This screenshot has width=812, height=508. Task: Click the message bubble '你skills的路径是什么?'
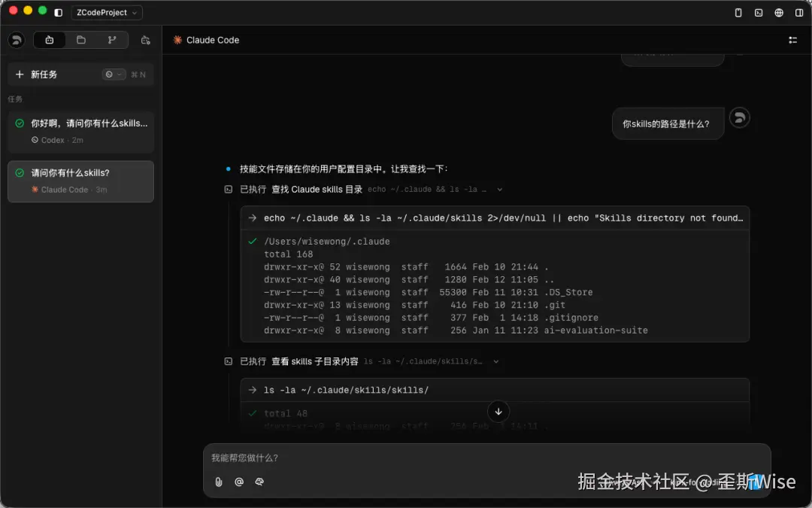pyautogui.click(x=668, y=123)
